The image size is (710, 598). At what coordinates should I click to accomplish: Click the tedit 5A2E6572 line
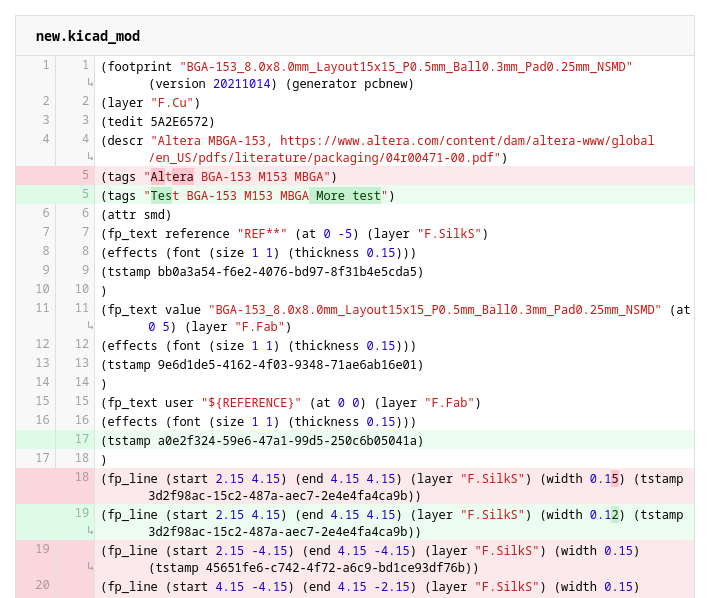pos(157,121)
